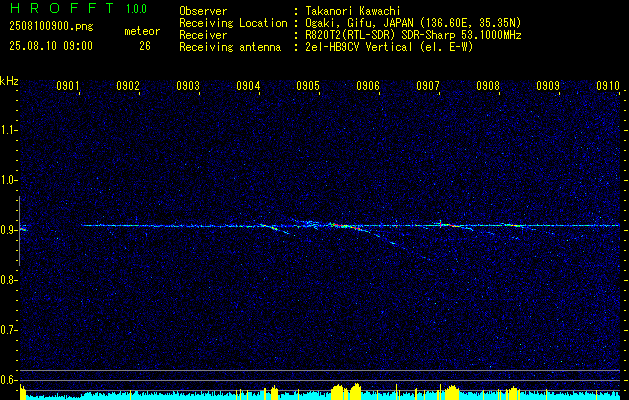Click the 0904 time marker
The image size is (629, 400).
[248, 85]
